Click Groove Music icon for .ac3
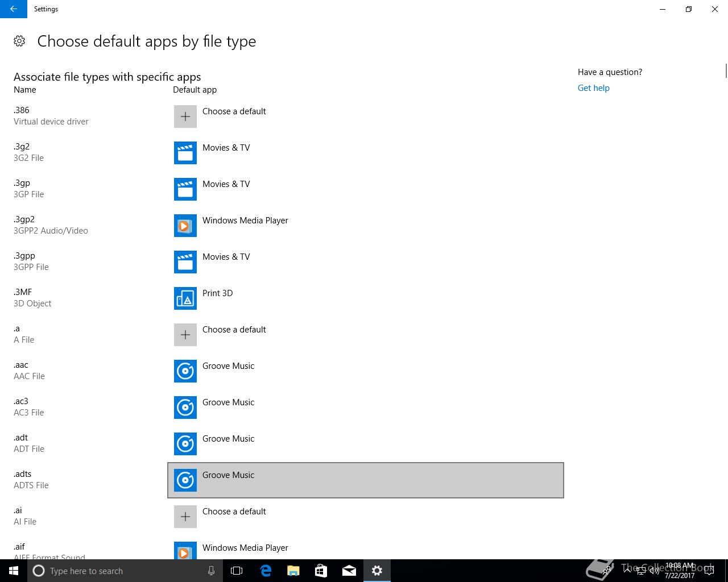Screen dimensions: 728x582 (185, 408)
